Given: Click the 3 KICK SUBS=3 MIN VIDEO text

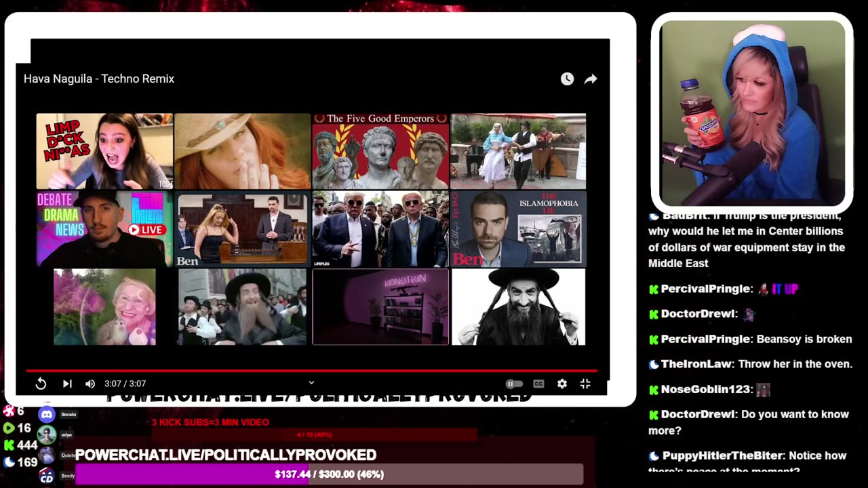Looking at the screenshot, I should click(210, 422).
